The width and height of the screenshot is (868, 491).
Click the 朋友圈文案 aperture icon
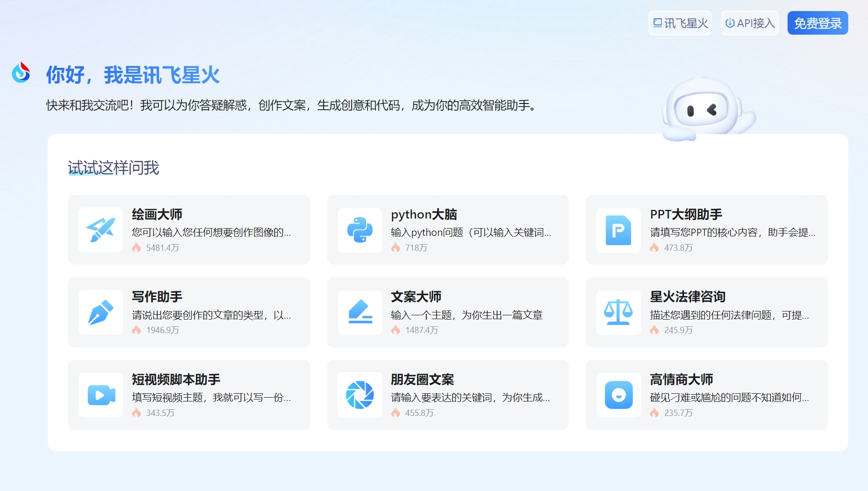(360, 395)
